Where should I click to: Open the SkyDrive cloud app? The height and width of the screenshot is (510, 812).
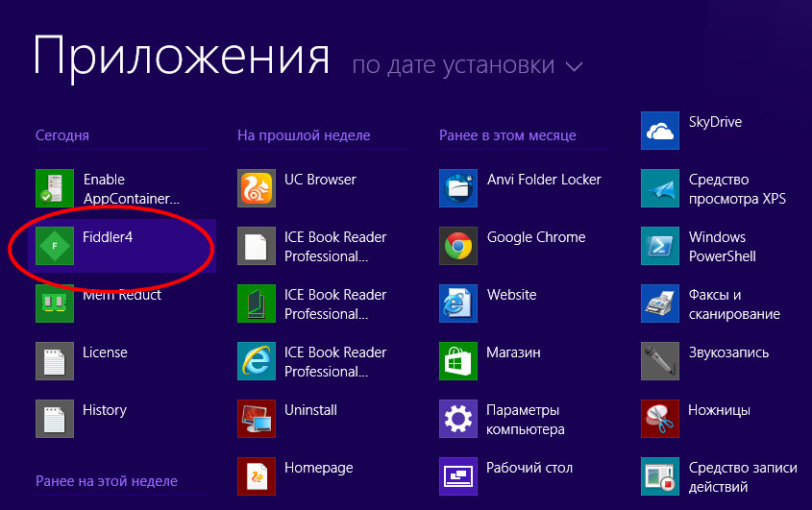[660, 131]
